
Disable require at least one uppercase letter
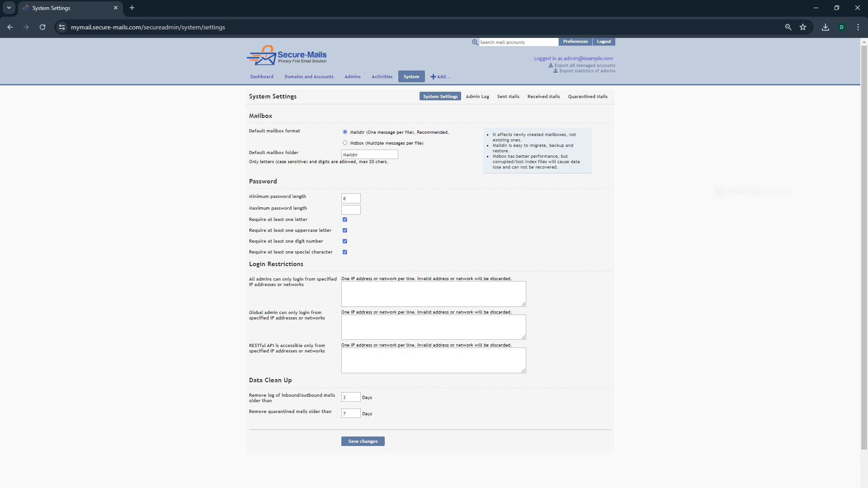click(344, 230)
